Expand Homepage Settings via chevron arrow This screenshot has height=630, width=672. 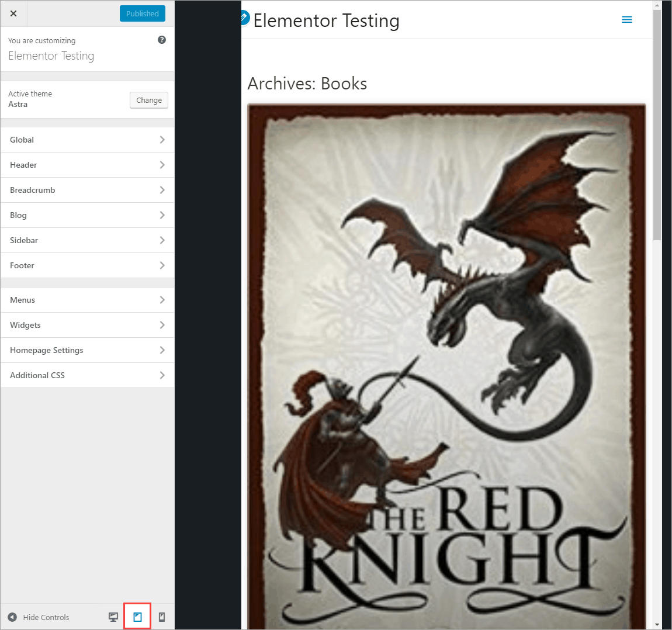[162, 350]
